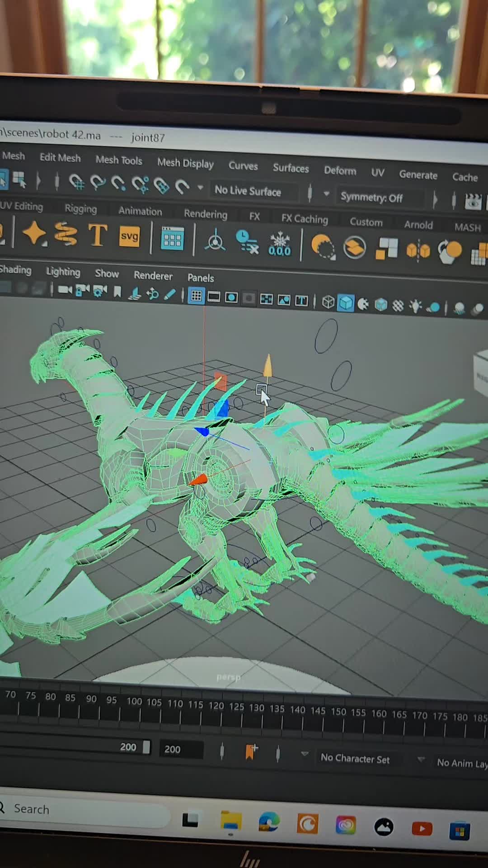
Task: Switch to the Arnold shelf tab
Action: coord(418,225)
